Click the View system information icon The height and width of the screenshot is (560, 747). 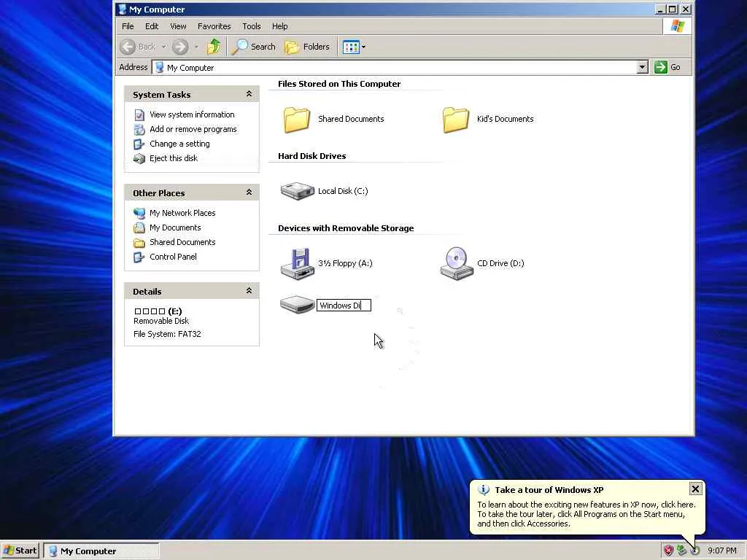(x=139, y=114)
